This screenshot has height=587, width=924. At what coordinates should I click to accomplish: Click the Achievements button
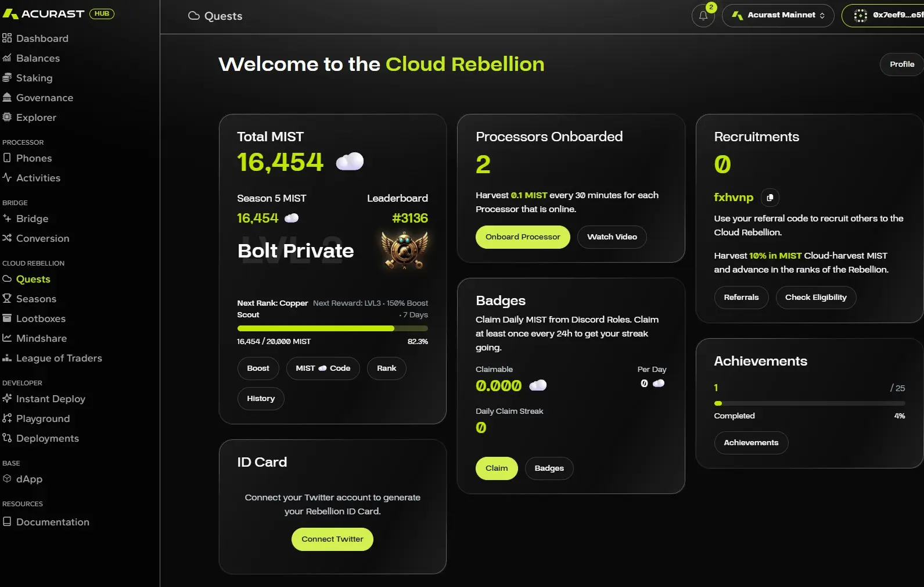pyautogui.click(x=751, y=443)
